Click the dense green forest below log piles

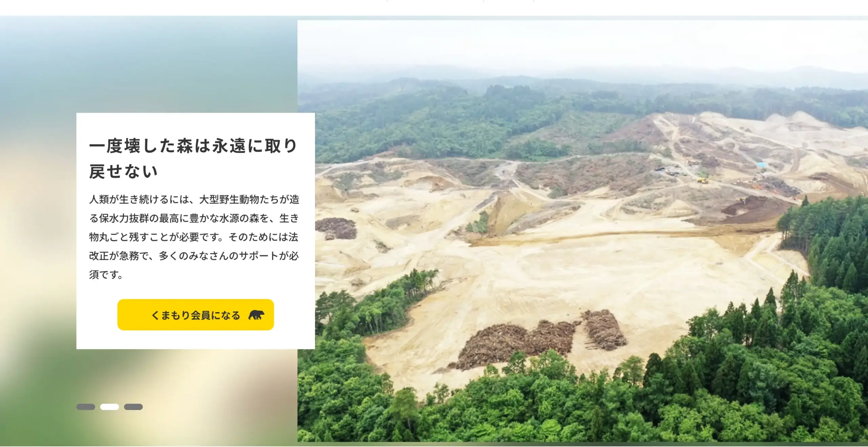pos(576,407)
